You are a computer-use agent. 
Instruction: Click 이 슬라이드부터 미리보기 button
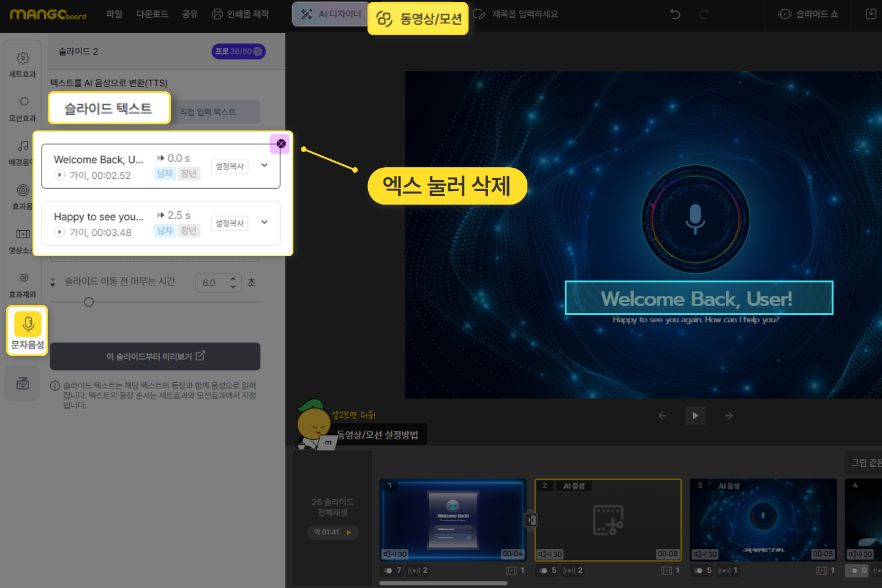click(155, 356)
